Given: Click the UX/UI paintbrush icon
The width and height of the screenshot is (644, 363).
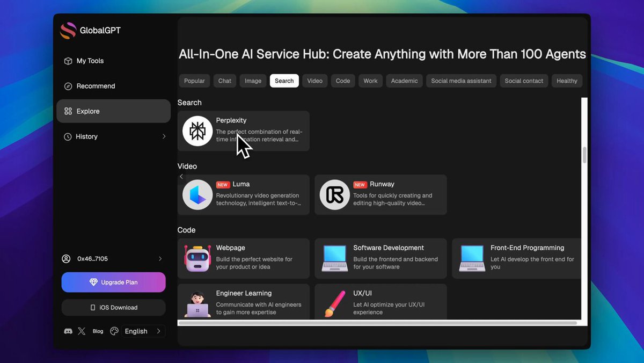Looking at the screenshot, I should 335,304.
